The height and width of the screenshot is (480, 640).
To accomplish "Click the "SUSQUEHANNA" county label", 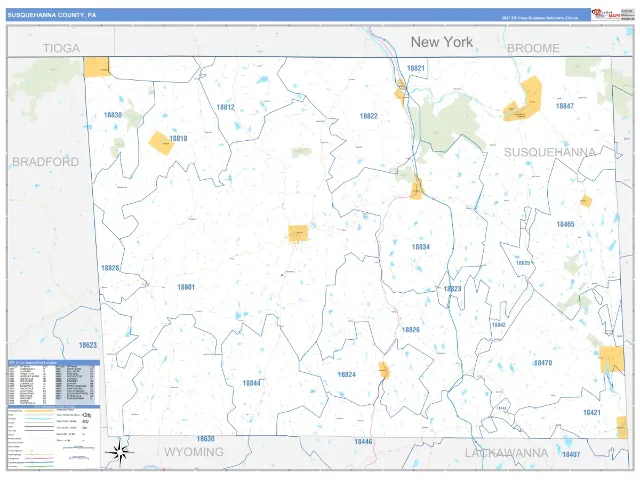I will click(550, 152).
